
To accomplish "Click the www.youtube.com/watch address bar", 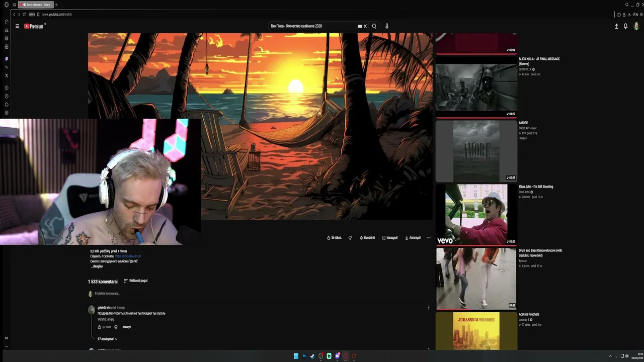I will click(x=57, y=14).
